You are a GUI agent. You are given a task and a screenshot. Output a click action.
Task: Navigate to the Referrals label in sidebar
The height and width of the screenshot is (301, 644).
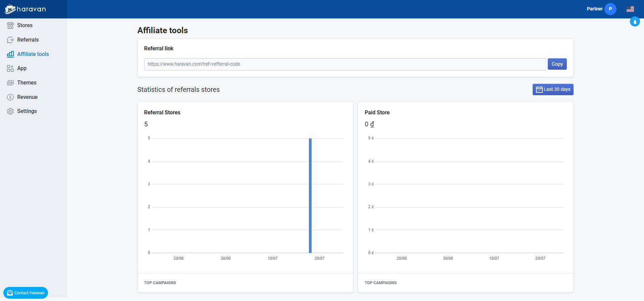click(x=28, y=40)
